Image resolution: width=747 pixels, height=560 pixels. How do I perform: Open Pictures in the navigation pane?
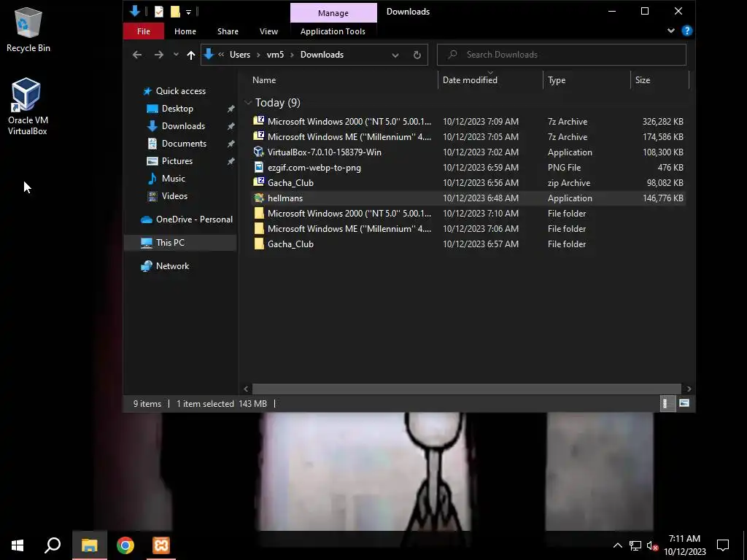point(177,161)
